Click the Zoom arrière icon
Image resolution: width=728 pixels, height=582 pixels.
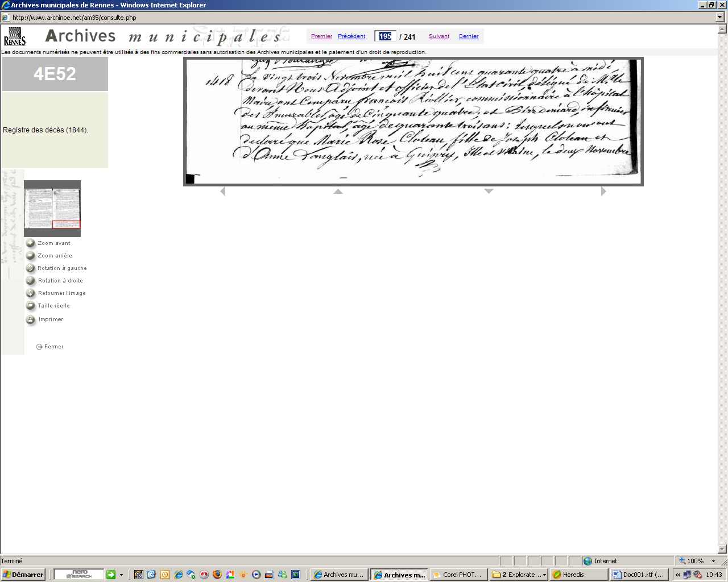pyautogui.click(x=31, y=256)
